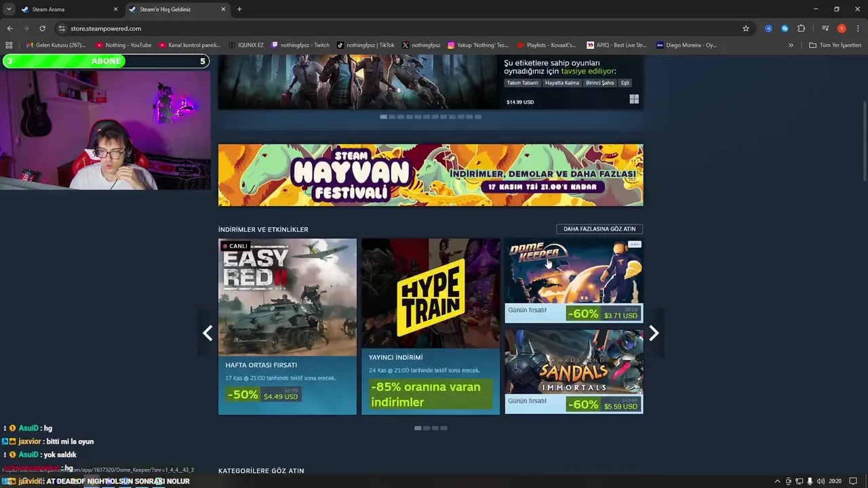Open the Chrome three-dot menu
The height and width of the screenshot is (488, 868).
click(x=856, y=28)
